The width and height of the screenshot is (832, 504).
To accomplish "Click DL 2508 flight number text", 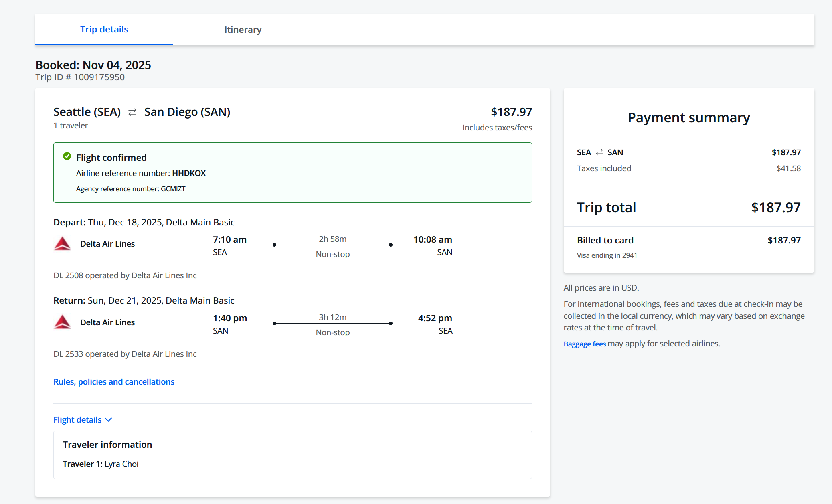I will coord(68,275).
